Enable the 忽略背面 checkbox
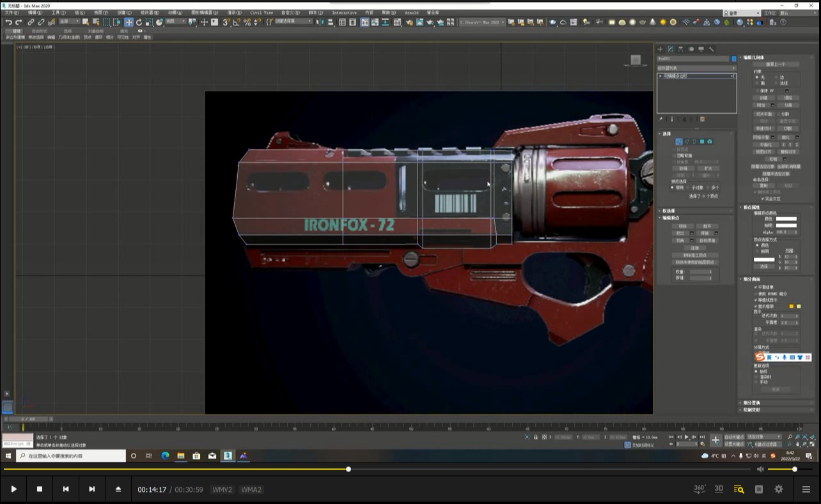 point(674,155)
